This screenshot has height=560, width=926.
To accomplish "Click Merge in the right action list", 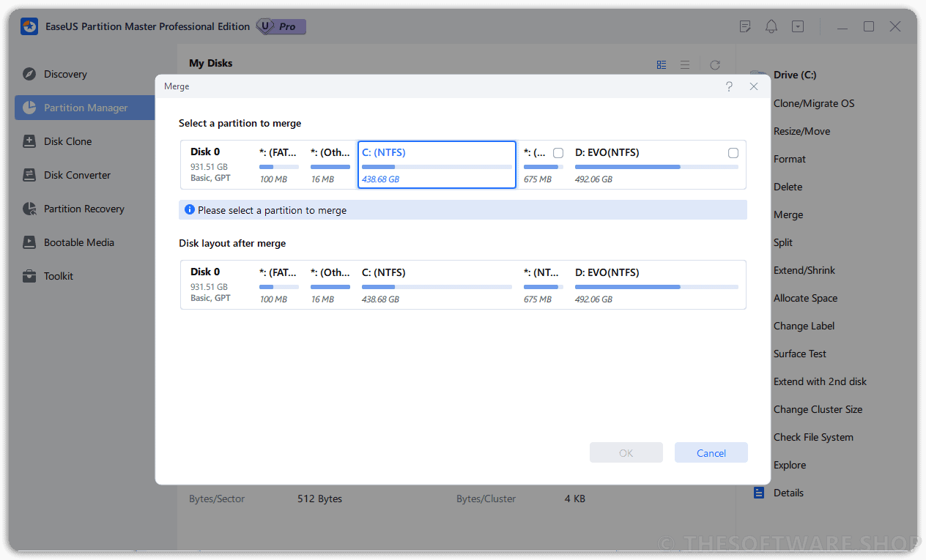I will click(788, 214).
